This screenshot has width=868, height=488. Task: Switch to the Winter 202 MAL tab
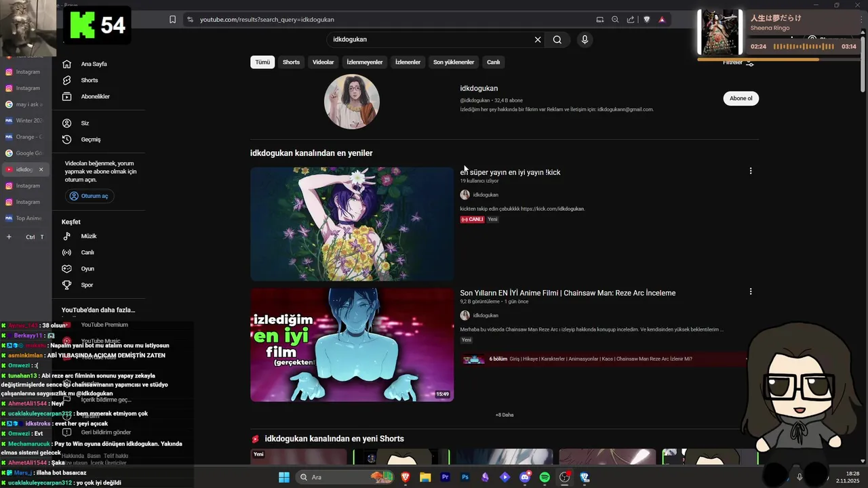[x=24, y=121]
